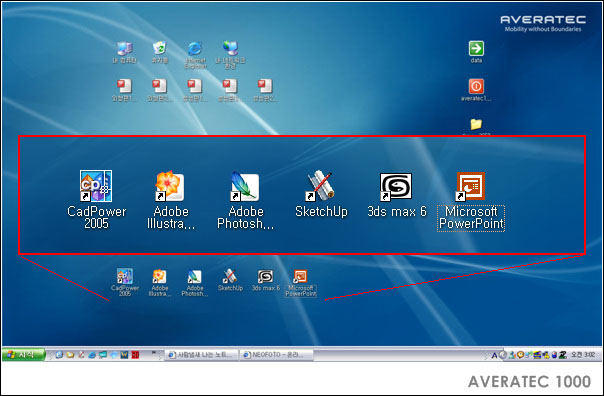Launch the non-magnified CadPower 2005 desktop shortcut

click(124, 282)
